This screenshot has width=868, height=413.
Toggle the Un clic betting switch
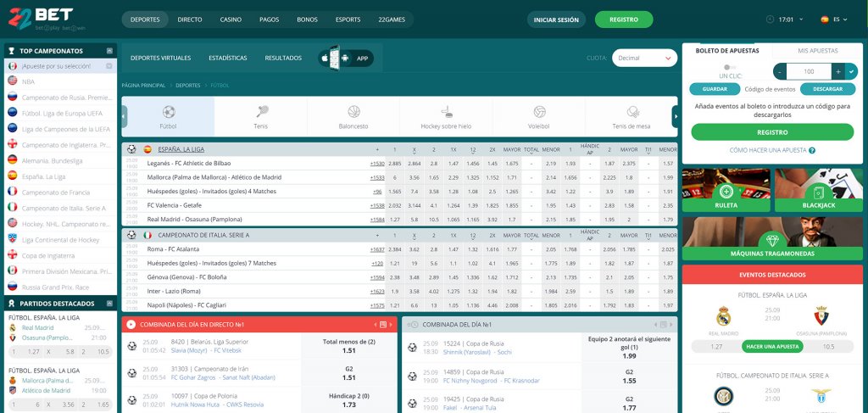(728, 67)
